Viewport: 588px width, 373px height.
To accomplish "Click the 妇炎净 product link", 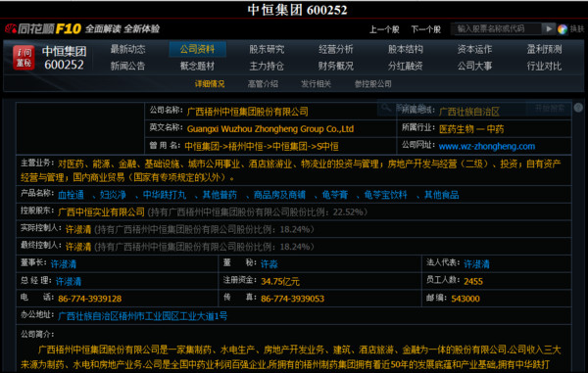I will 113,195.
